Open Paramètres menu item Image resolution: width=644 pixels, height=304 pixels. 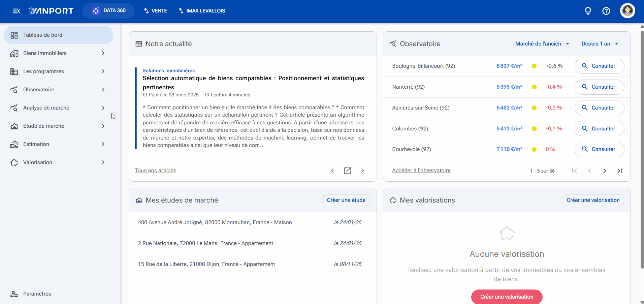(x=59, y=294)
